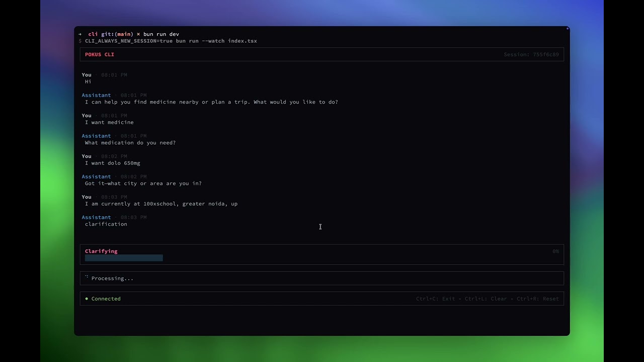Click the Ctrl+R: Reset shortcut hint
Screen dimensions: 644x362
[538, 299]
